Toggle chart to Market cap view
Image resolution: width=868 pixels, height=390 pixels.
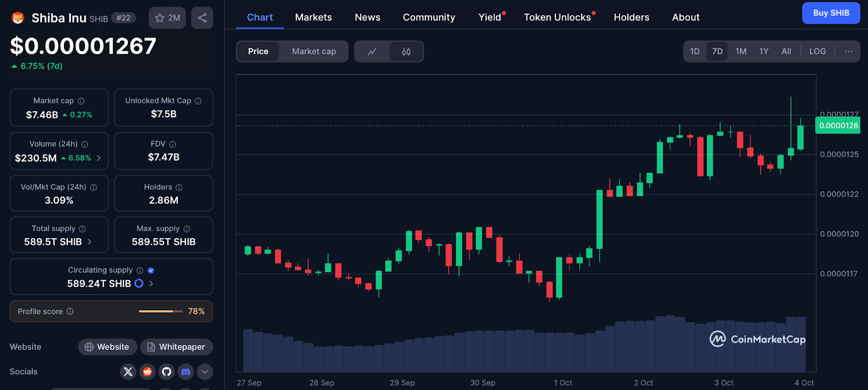314,52
